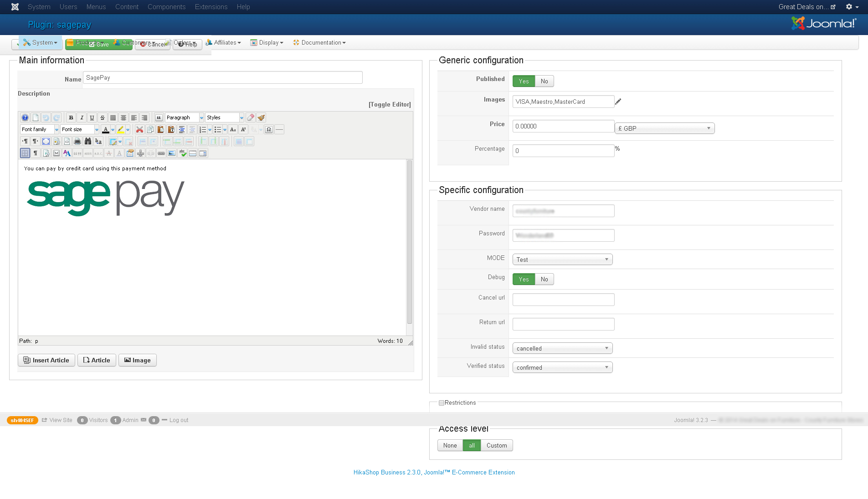Open the find and replace tool

tap(98, 141)
